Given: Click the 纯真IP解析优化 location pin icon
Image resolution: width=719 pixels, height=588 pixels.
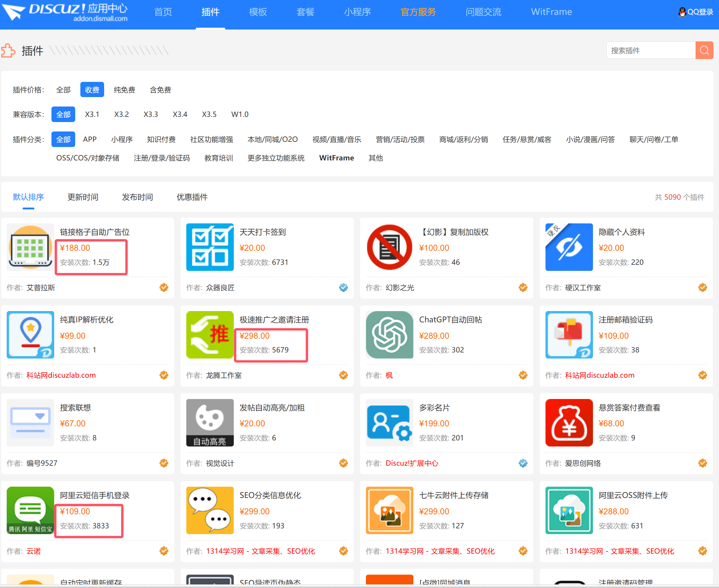Looking at the screenshot, I should click(x=30, y=335).
